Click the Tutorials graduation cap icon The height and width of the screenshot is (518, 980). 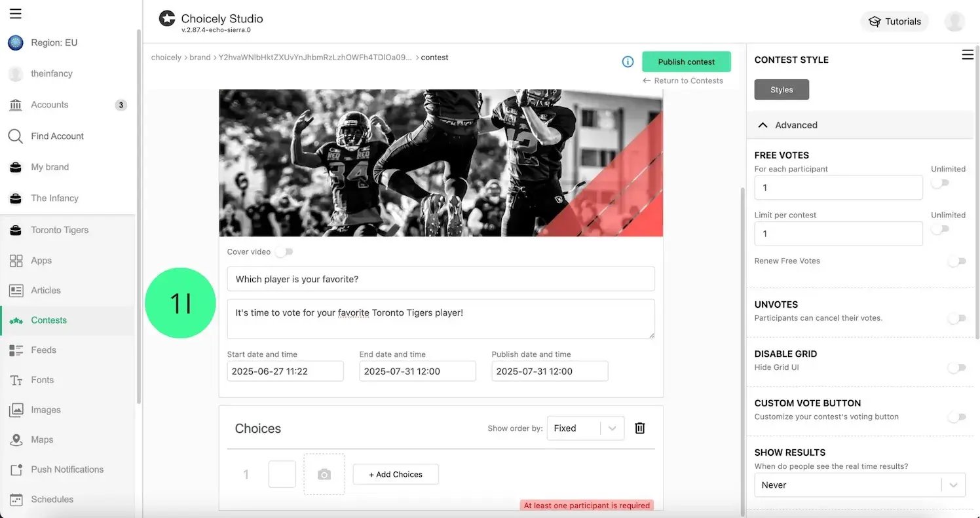875,22
